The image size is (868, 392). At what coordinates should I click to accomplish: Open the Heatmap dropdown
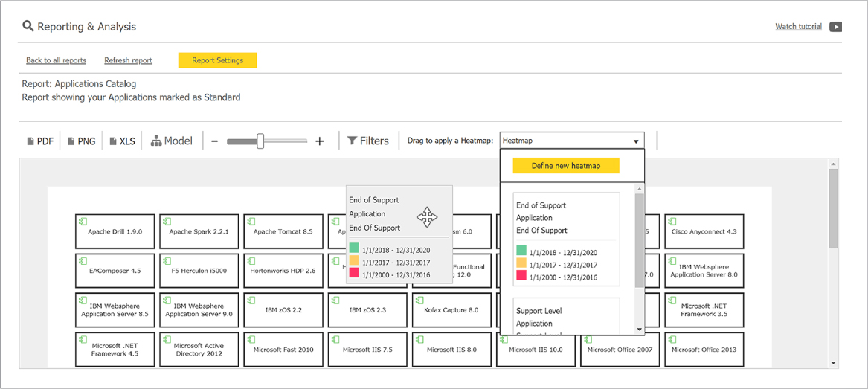click(572, 141)
